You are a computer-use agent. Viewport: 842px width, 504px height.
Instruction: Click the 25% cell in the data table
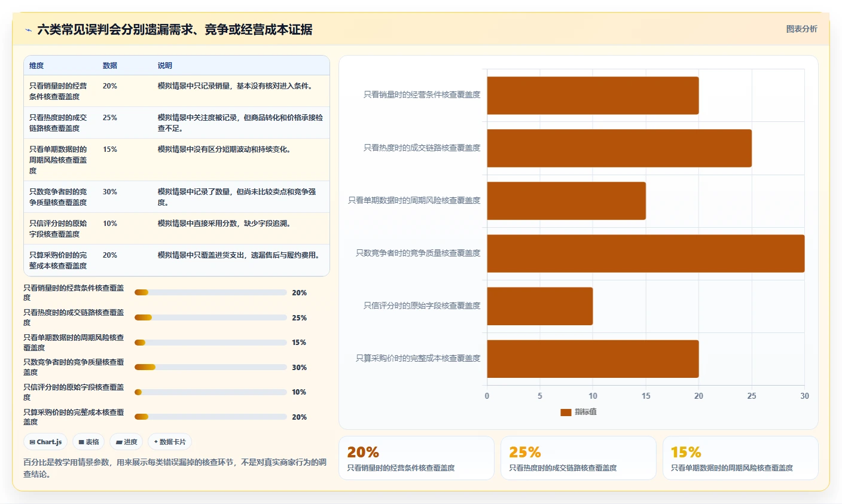[110, 118]
